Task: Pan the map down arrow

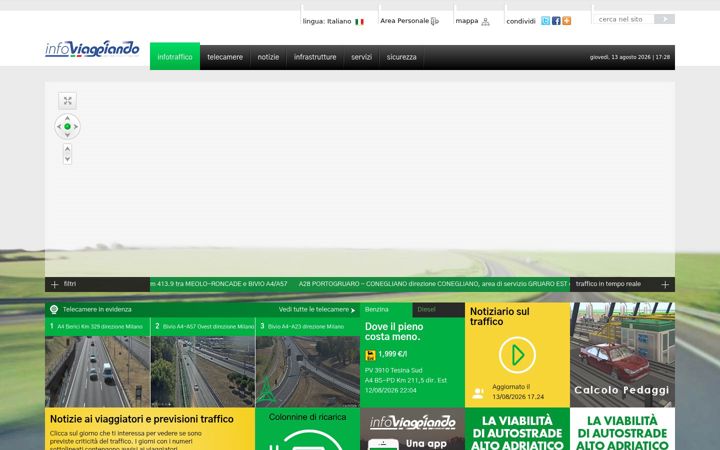Action: pos(68,135)
